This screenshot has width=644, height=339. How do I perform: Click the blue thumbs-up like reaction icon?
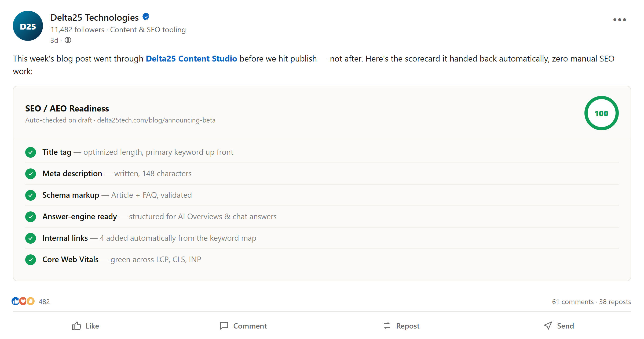click(15, 301)
